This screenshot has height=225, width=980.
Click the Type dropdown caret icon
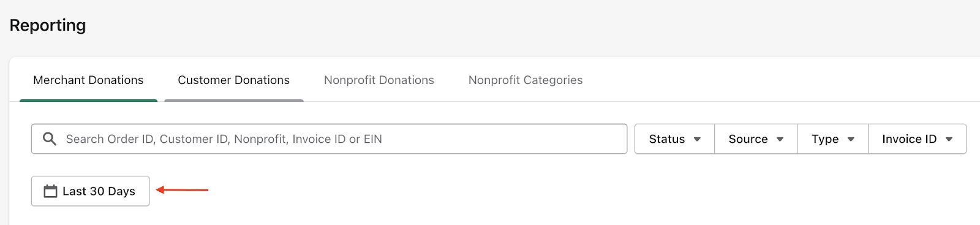point(851,139)
